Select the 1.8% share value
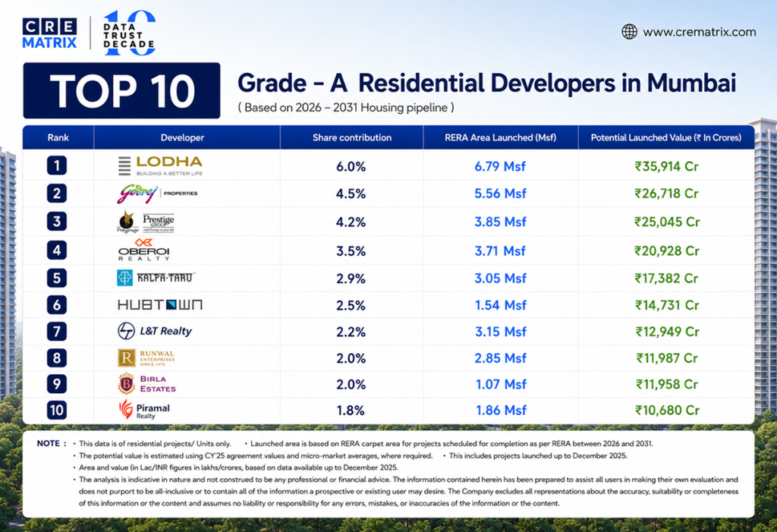This screenshot has width=777, height=532. pyautogui.click(x=351, y=411)
